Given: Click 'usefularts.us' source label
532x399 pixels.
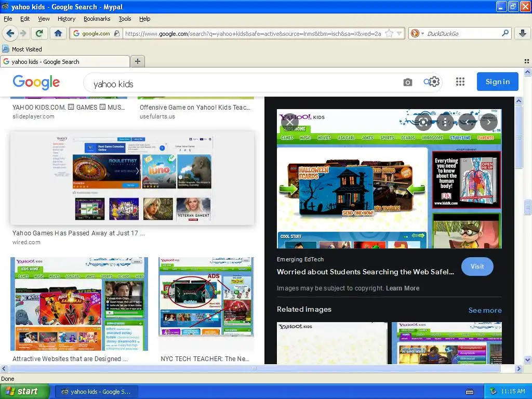Looking at the screenshot, I should (x=157, y=116).
